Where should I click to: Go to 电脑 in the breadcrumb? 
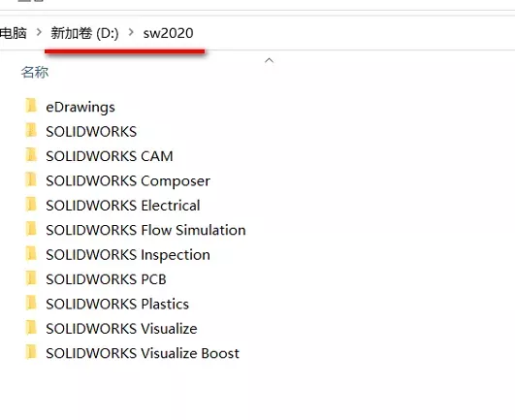click(x=14, y=33)
